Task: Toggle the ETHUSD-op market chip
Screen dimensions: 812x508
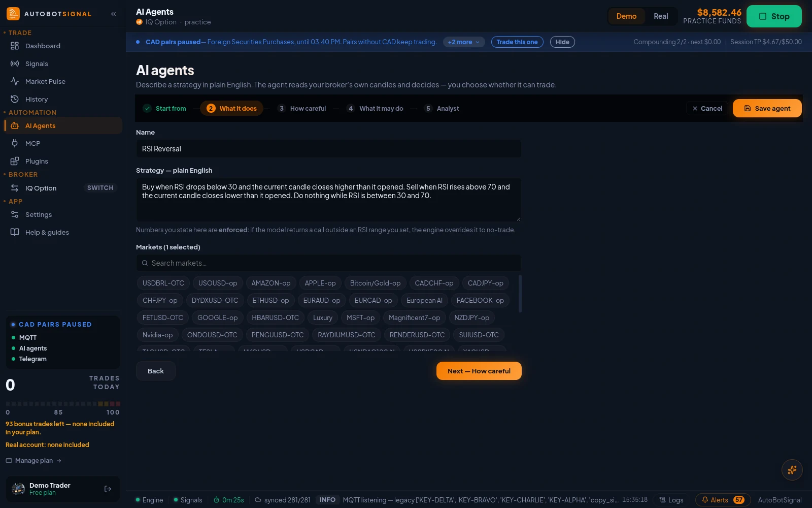Action: 270,300
